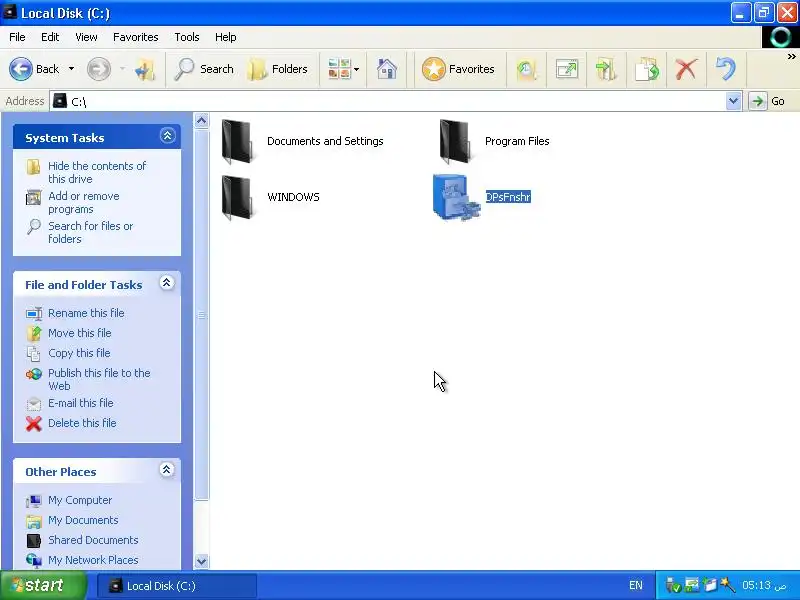Open My Network Places link
Screen dimensions: 800x600
tap(93, 560)
